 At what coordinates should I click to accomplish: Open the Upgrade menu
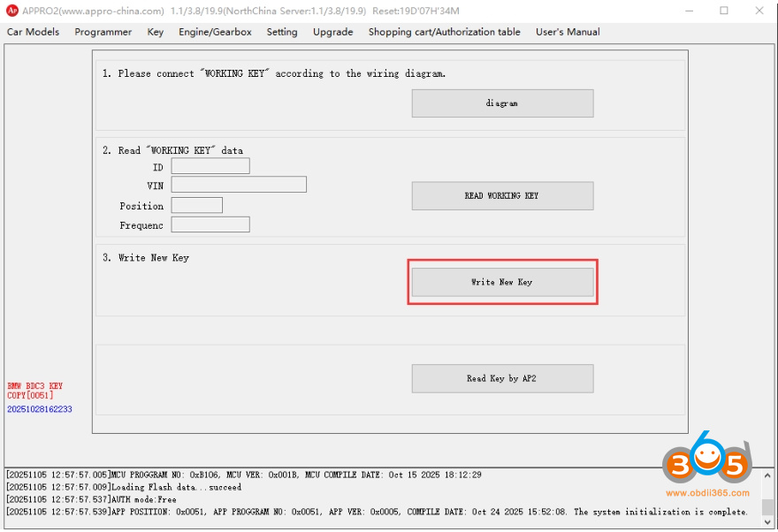(332, 32)
